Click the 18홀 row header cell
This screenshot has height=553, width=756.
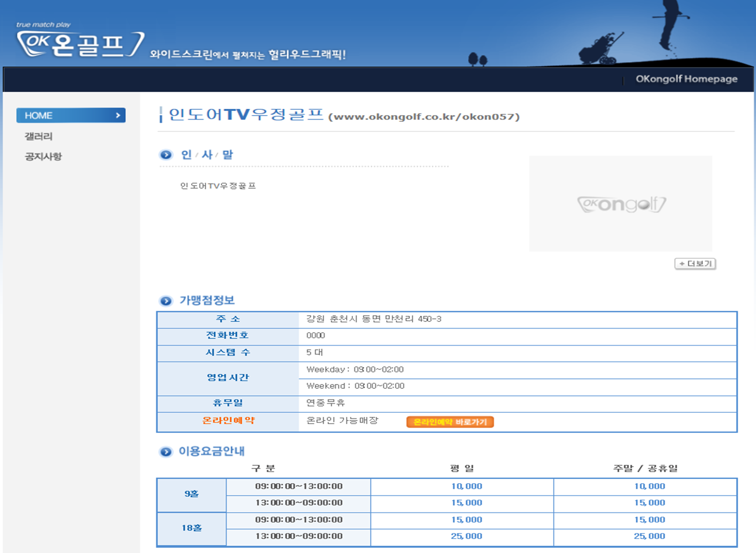(x=192, y=528)
